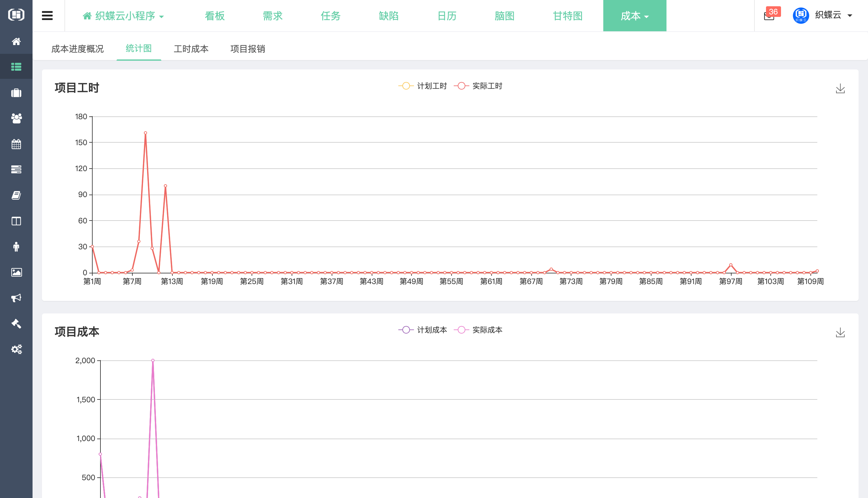Open home icon in left sidebar
Screen dimensions: 868x498
pyautogui.click(x=16, y=41)
